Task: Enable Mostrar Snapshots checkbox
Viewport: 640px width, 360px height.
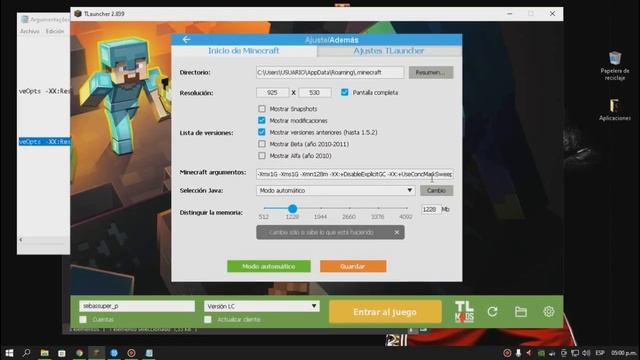Action: [x=262, y=109]
